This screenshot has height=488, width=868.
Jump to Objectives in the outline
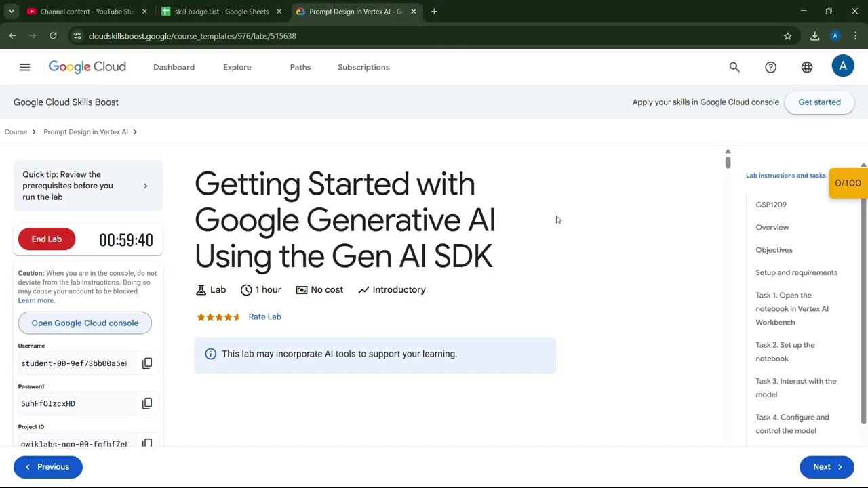tap(774, 250)
